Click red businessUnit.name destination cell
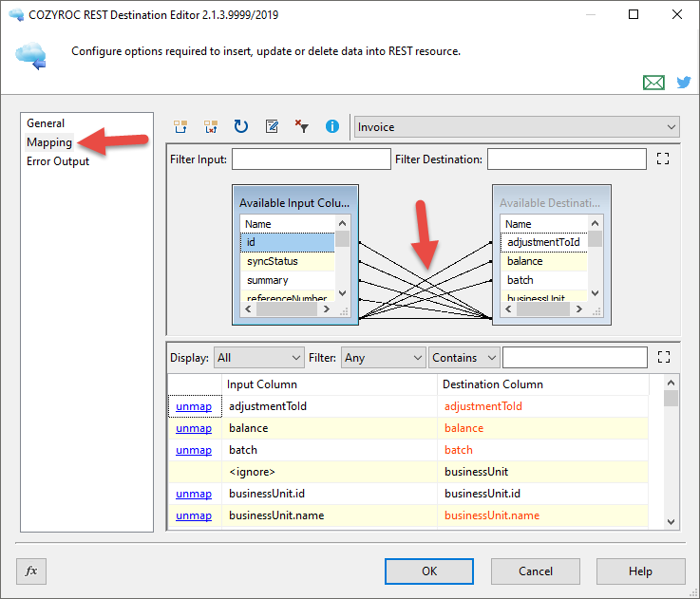The width and height of the screenshot is (700, 599). coord(543,515)
